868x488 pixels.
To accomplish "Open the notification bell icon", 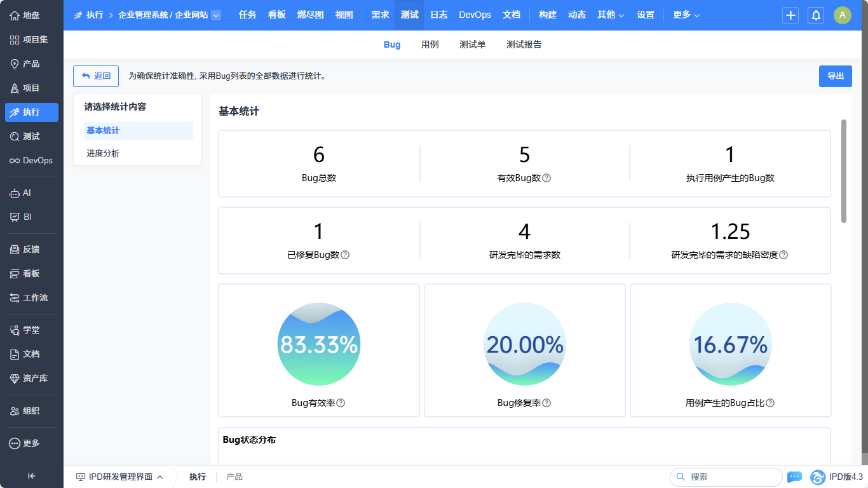I will coord(816,15).
